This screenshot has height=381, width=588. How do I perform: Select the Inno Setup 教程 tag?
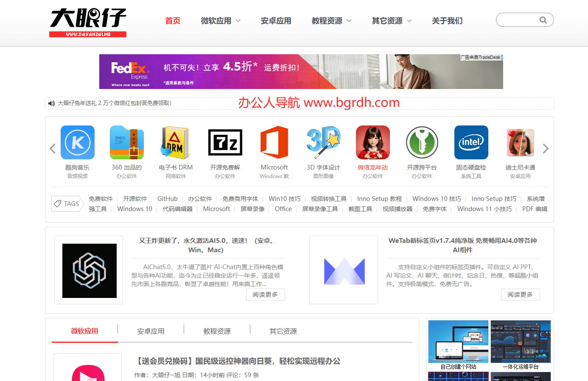(379, 199)
